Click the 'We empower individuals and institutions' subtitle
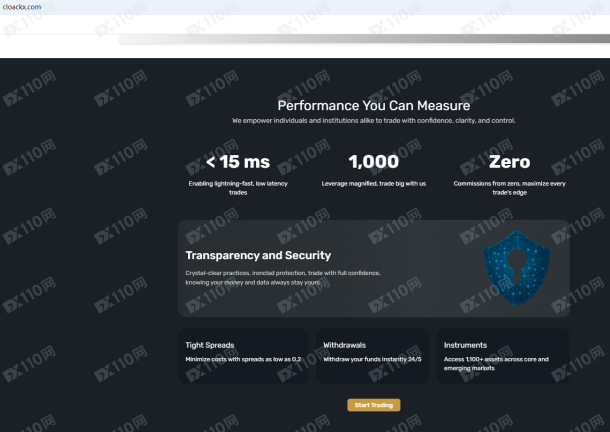This screenshot has width=610, height=432. click(373, 120)
